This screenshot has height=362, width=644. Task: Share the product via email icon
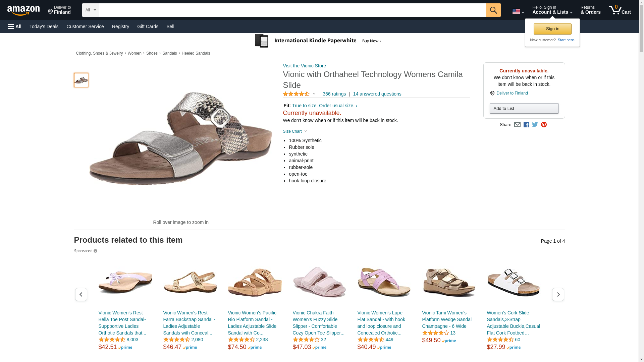point(517,125)
